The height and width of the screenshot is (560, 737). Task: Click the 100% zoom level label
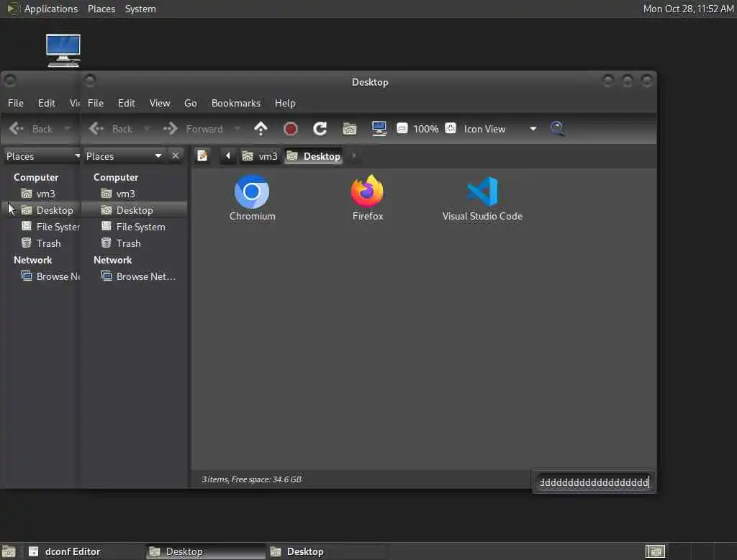tap(426, 129)
